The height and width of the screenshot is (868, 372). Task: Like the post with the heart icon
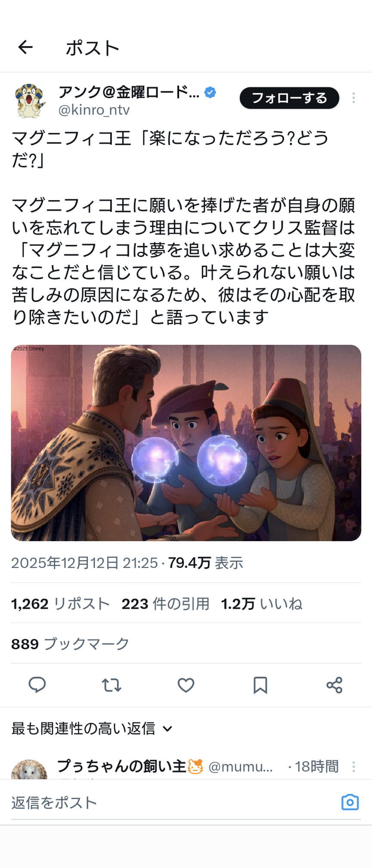(186, 685)
